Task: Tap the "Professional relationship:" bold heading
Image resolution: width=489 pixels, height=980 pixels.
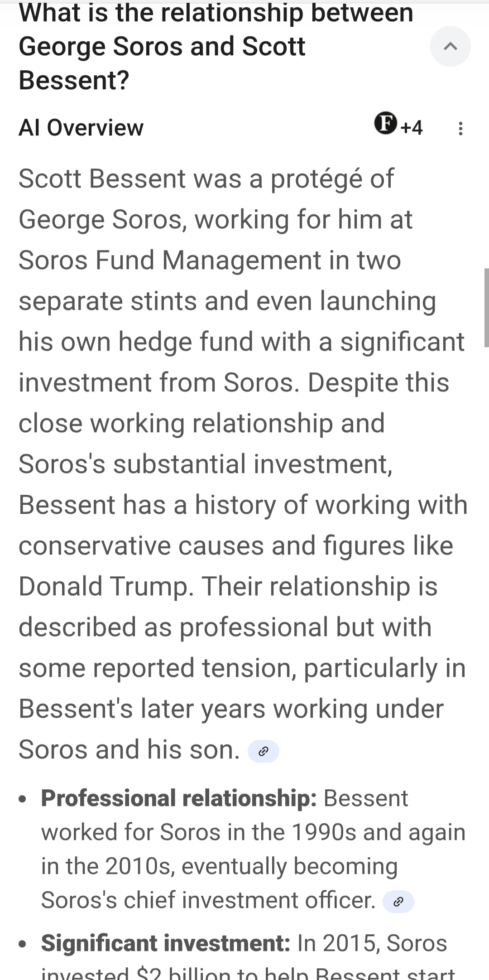Action: click(x=178, y=798)
